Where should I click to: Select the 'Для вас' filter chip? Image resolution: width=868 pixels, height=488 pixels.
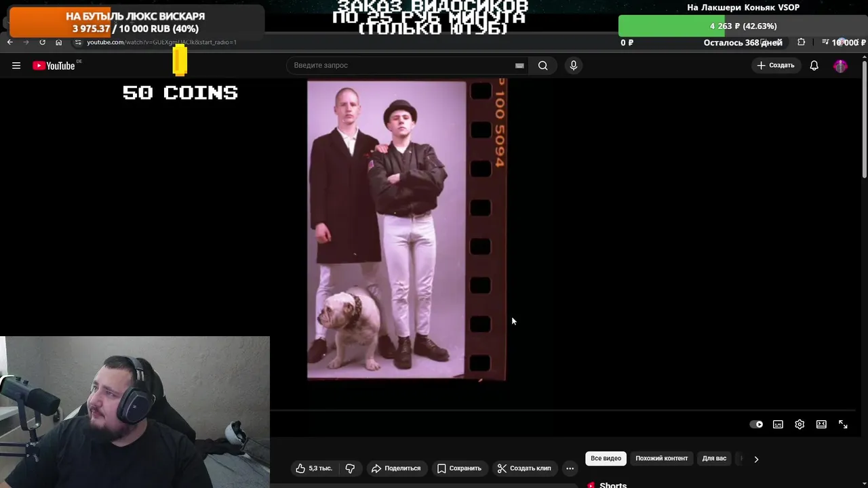pyautogui.click(x=714, y=459)
